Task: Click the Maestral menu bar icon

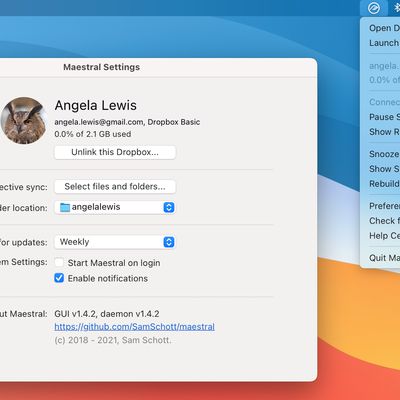Action: click(x=374, y=8)
